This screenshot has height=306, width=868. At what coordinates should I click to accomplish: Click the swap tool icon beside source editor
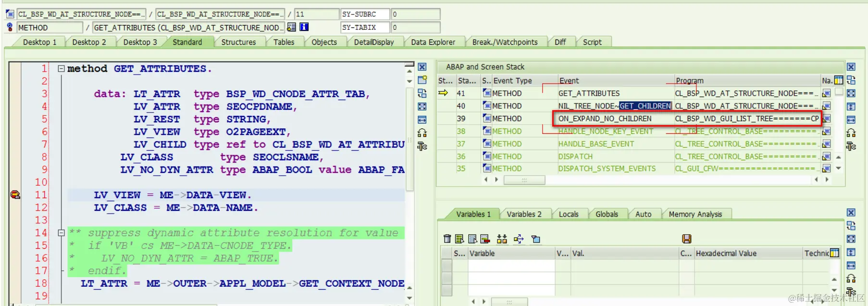click(x=422, y=93)
